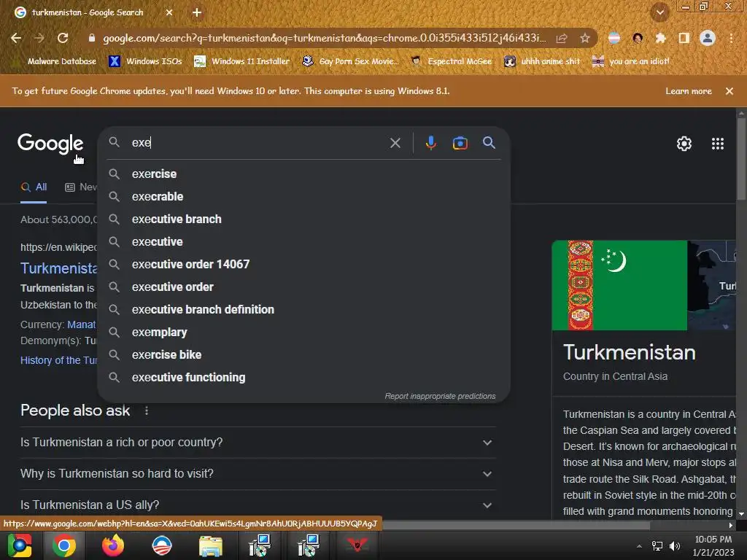This screenshot has width=747, height=560.
Task: Click the Turkmenistan flag image
Action: [619, 285]
